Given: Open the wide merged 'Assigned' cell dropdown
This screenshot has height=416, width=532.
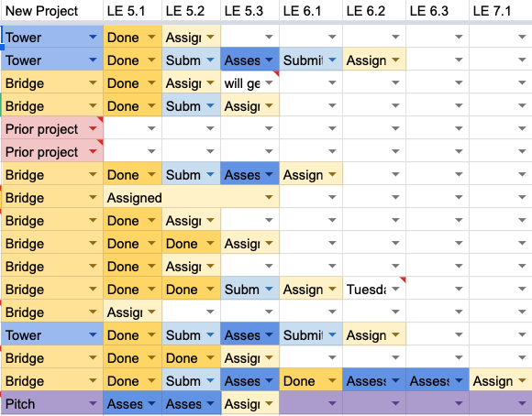Looking at the screenshot, I should click(x=269, y=197).
